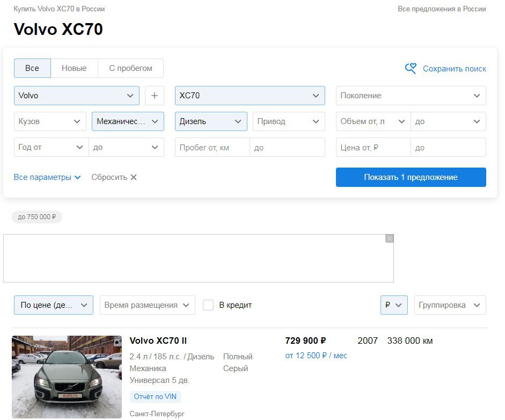Open the Volvo brand dropdown
Screen dimensions: 505x420
click(x=77, y=96)
